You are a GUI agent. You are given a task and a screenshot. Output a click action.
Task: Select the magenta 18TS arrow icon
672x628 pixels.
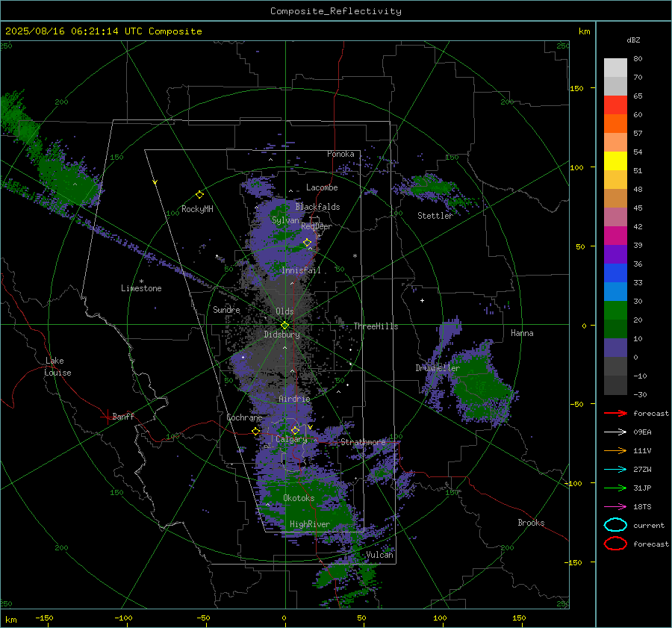click(x=615, y=507)
